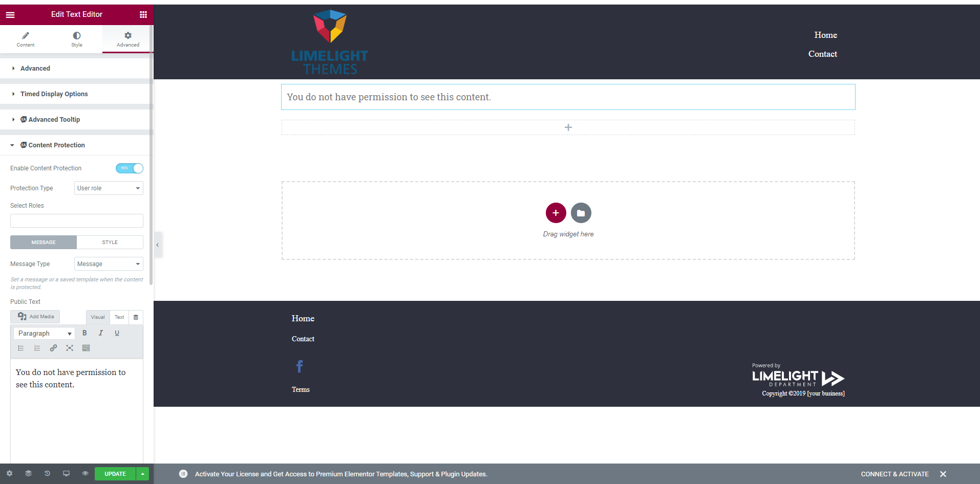The width and height of the screenshot is (980, 484).
Task: Toggle preview changes eye icon
Action: point(85,474)
